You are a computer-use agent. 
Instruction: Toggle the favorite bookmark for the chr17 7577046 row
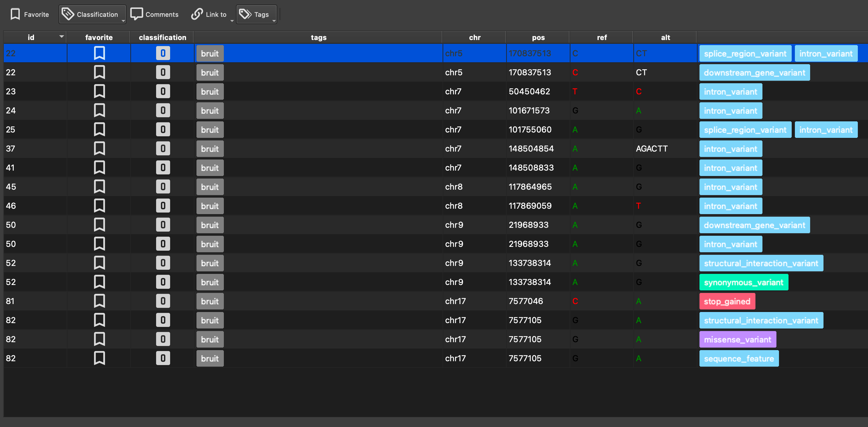pyautogui.click(x=99, y=301)
